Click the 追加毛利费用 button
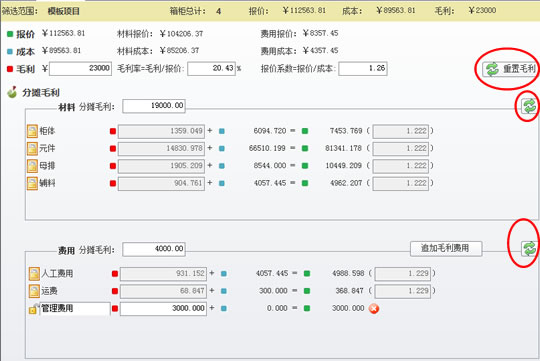Image resolution: width=540 pixels, height=361 pixels. (x=446, y=248)
